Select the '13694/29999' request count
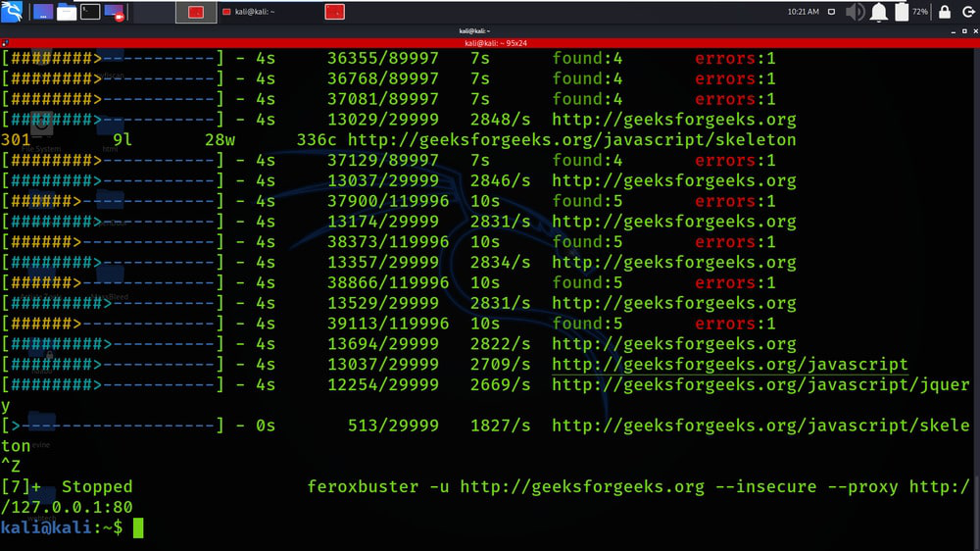This screenshot has width=980, height=551. (383, 344)
